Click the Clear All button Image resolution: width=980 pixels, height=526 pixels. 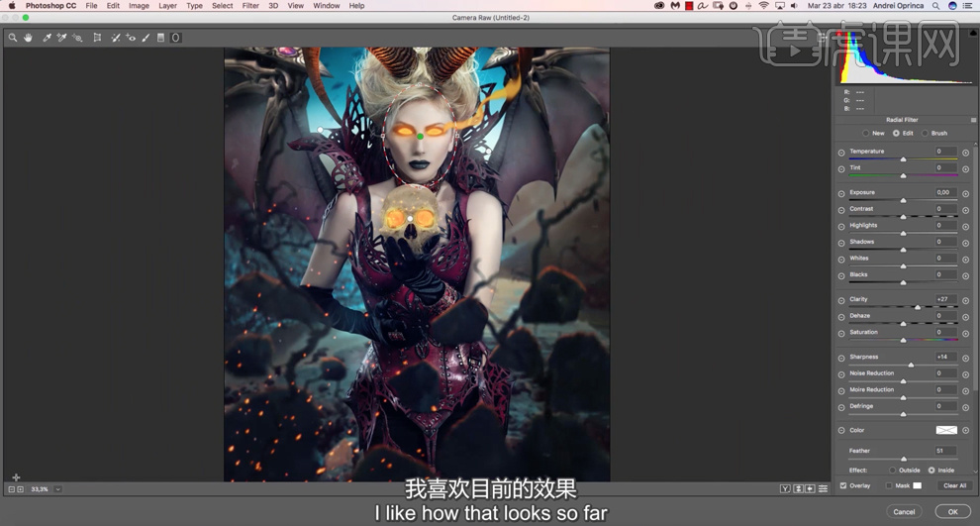click(954, 485)
